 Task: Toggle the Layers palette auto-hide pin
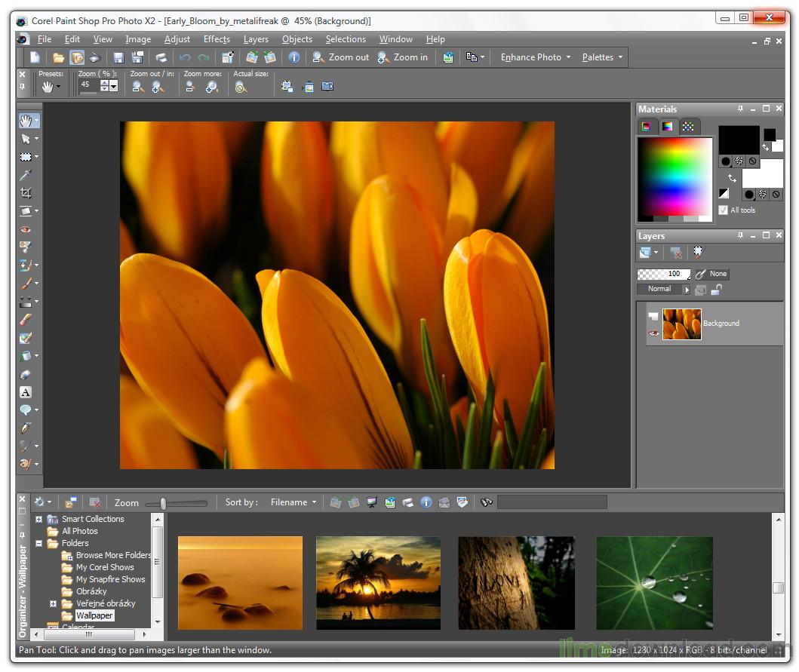point(740,235)
